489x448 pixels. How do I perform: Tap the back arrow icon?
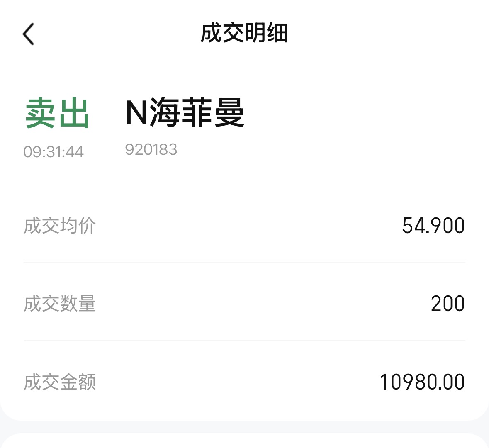[x=28, y=34]
